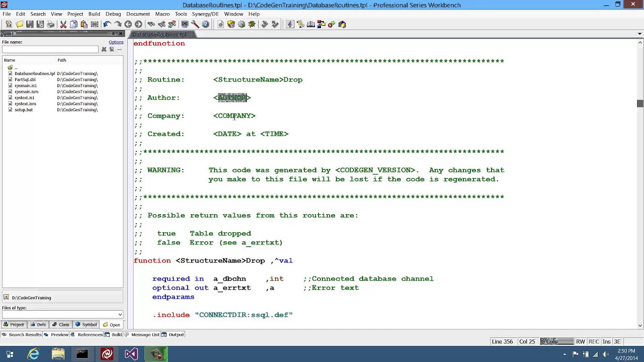Click the navigate Forward circle arrow icon
Screen dimensions: 644x362
point(138,24)
